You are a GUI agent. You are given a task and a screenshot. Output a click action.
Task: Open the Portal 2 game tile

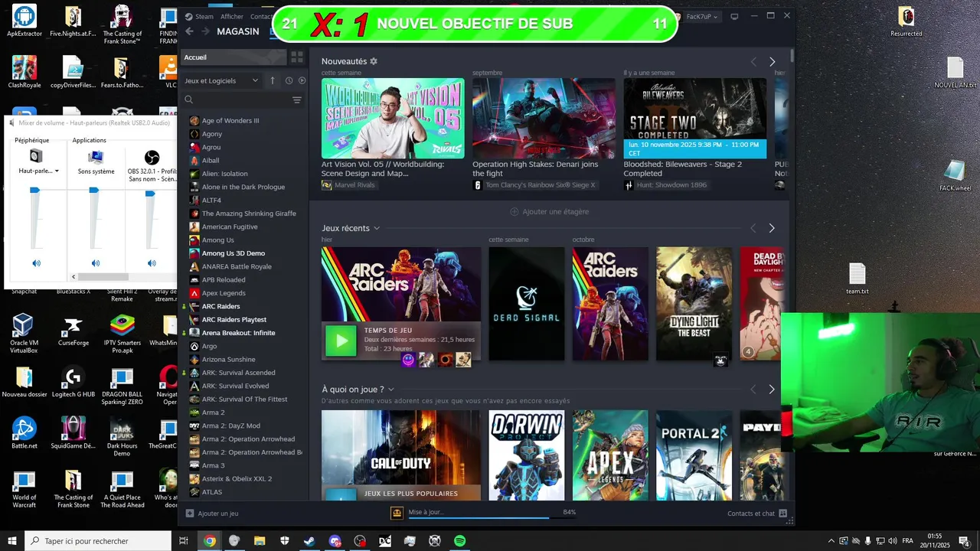click(694, 455)
